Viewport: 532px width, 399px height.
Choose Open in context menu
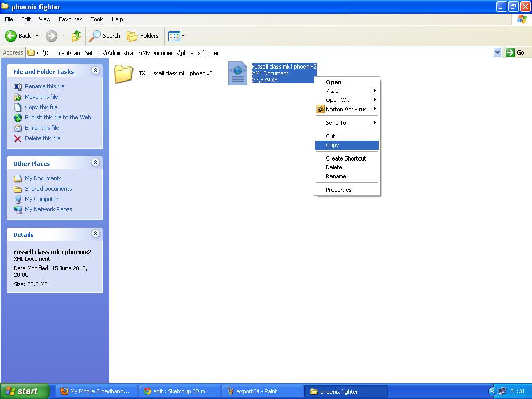(347, 82)
